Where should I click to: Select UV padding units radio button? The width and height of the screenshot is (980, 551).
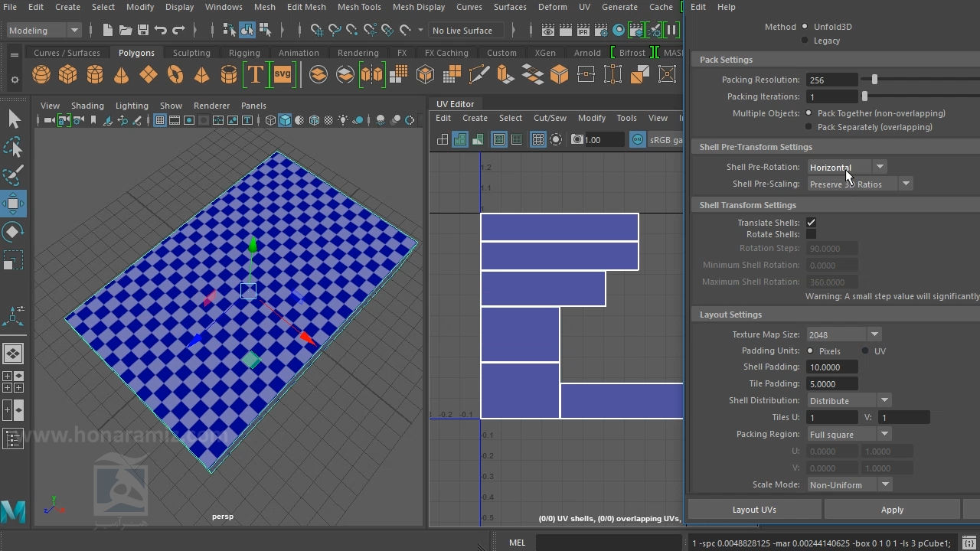pos(865,351)
